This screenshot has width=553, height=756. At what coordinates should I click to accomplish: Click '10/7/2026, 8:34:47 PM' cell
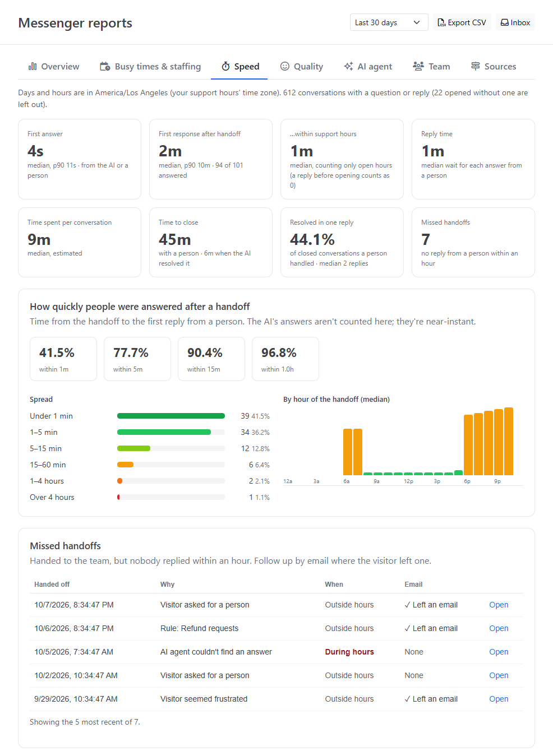click(74, 605)
